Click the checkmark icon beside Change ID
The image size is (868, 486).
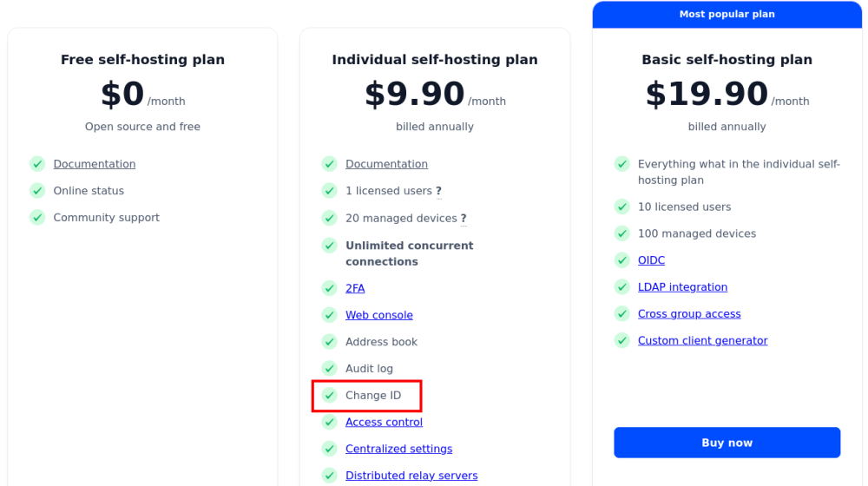click(x=329, y=395)
